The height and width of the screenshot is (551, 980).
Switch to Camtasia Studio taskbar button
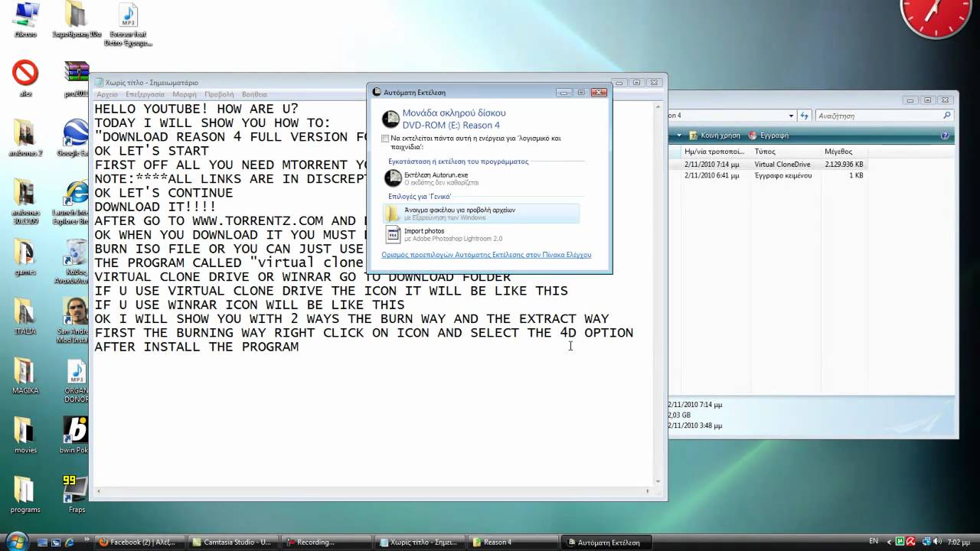tap(233, 542)
